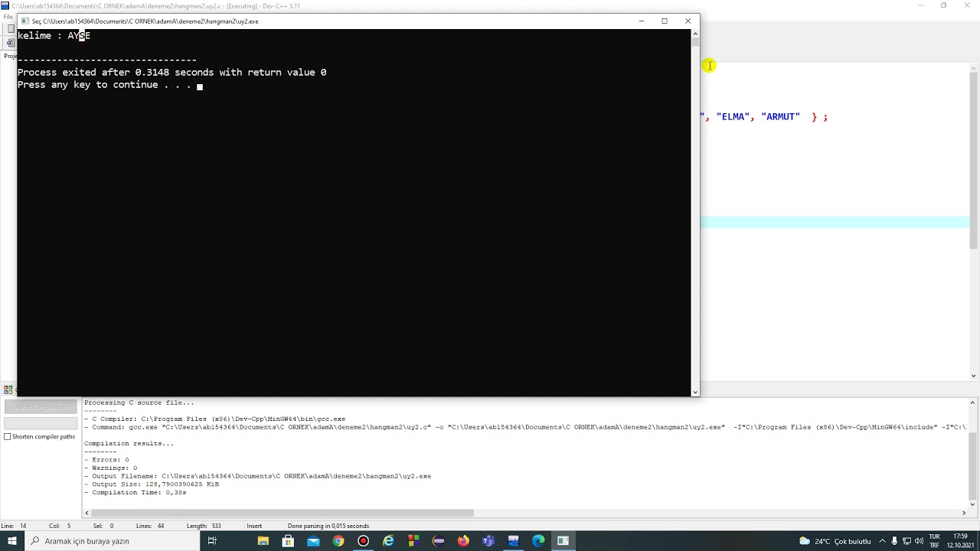
Task: Click 'Length: 533' status bar entry
Action: click(x=203, y=527)
